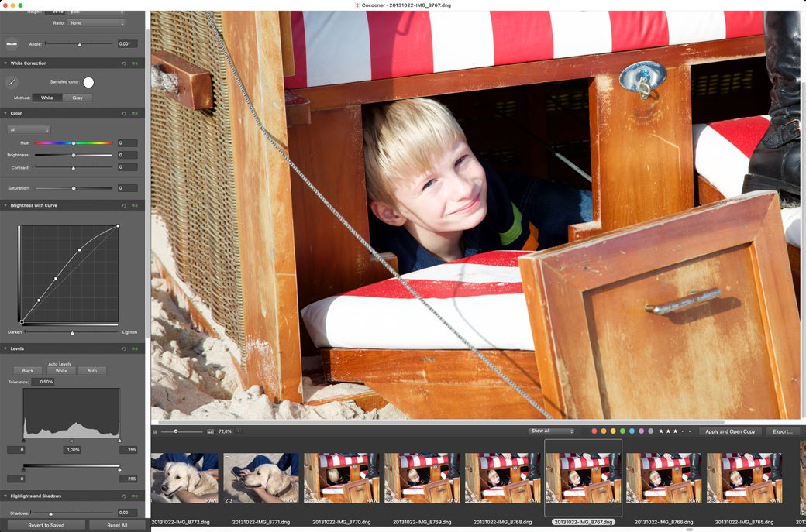Viewport: 806px width, 532px height.
Task: Click the Hue value field
Action: [x=127, y=143]
